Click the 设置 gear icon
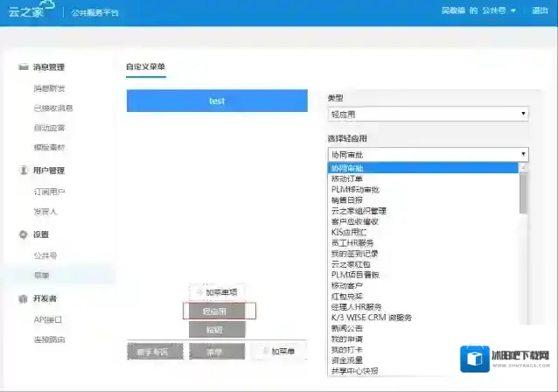This screenshot has width=558, height=392. point(24,235)
